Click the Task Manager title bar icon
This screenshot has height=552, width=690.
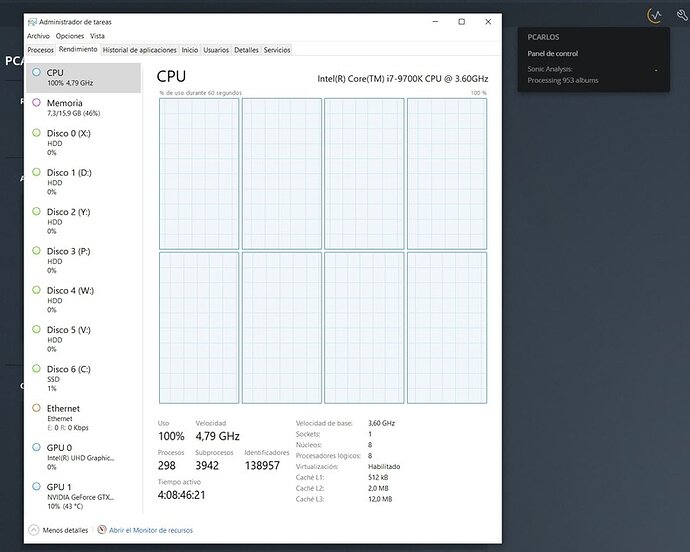coord(32,22)
